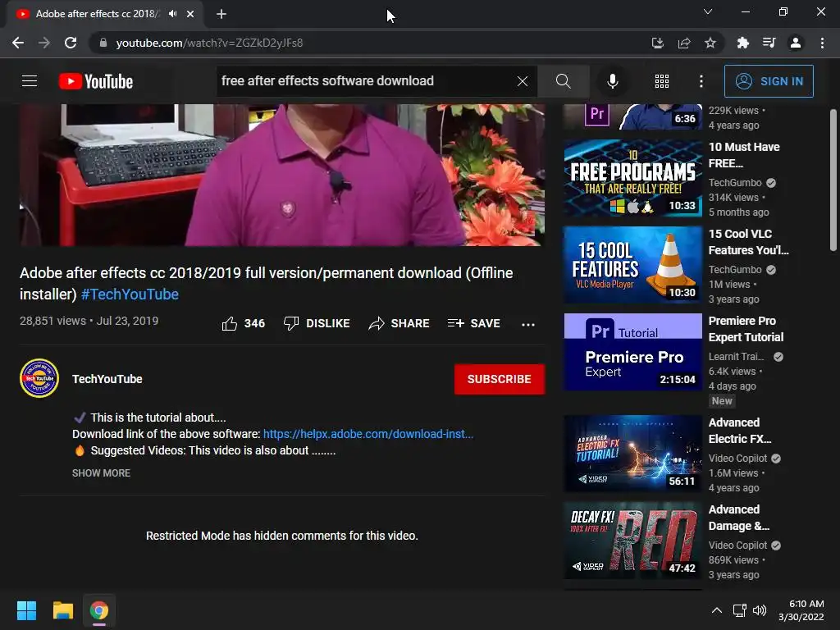
Task: Show hidden tray icons chevron
Action: click(717, 610)
